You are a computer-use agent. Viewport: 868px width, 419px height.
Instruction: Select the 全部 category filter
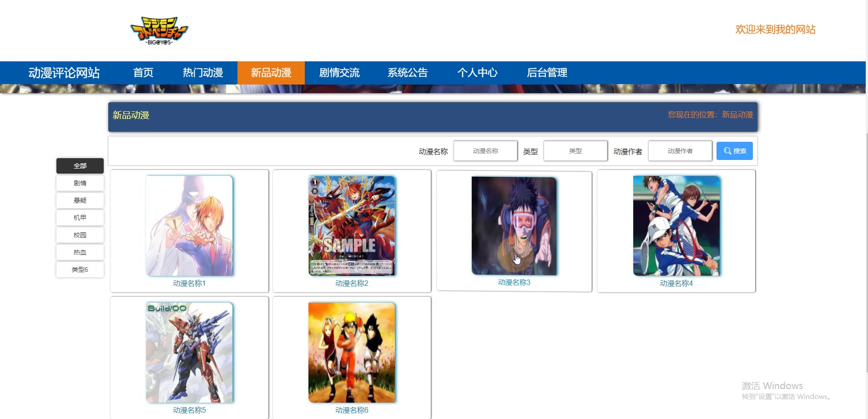pyautogui.click(x=80, y=166)
